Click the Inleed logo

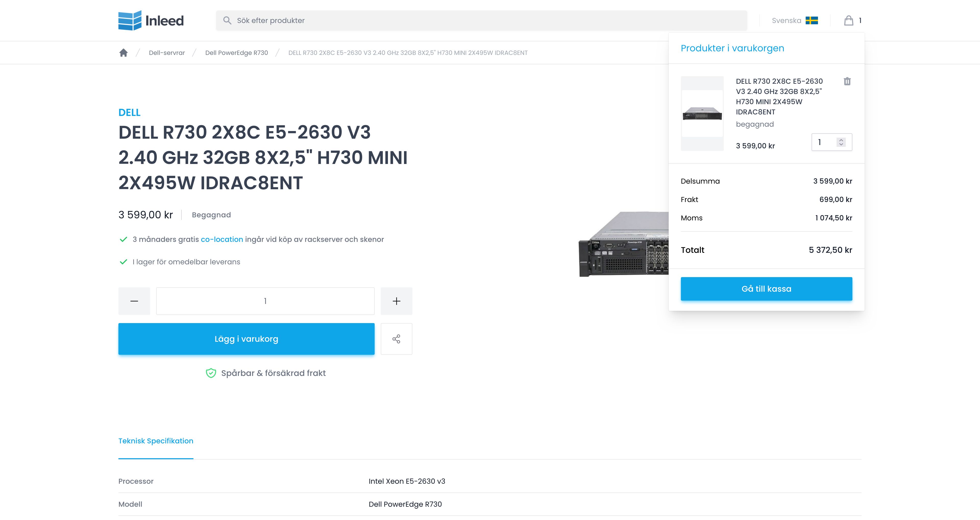coord(151,20)
